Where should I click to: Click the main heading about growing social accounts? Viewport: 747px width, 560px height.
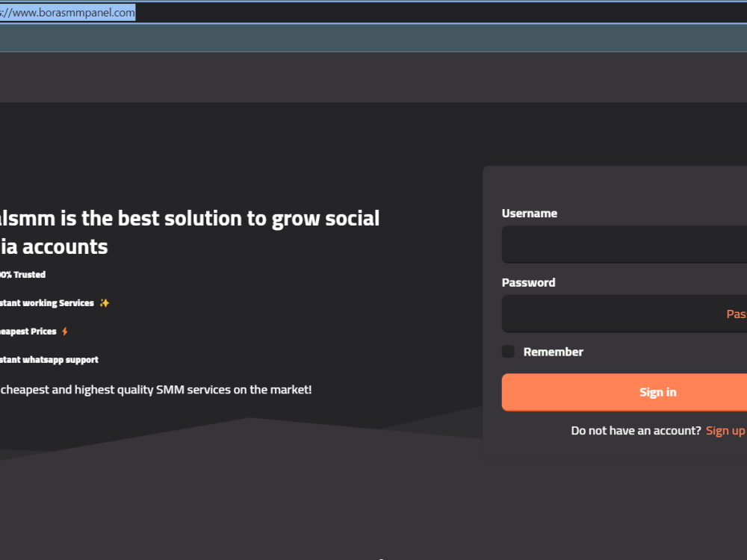[x=190, y=231]
